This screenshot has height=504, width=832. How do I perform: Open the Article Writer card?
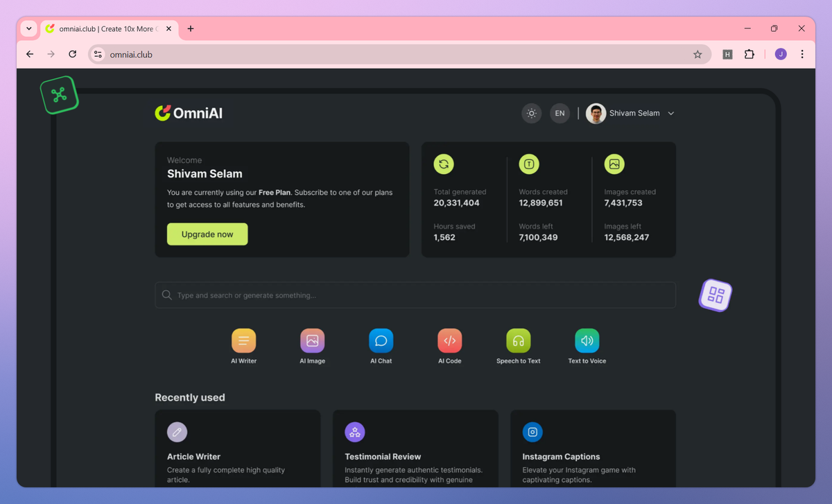click(238, 448)
